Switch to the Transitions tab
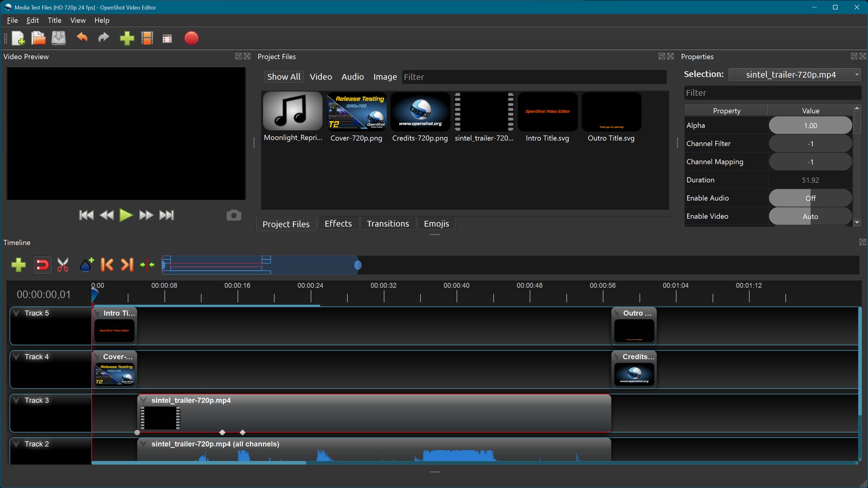 click(387, 224)
